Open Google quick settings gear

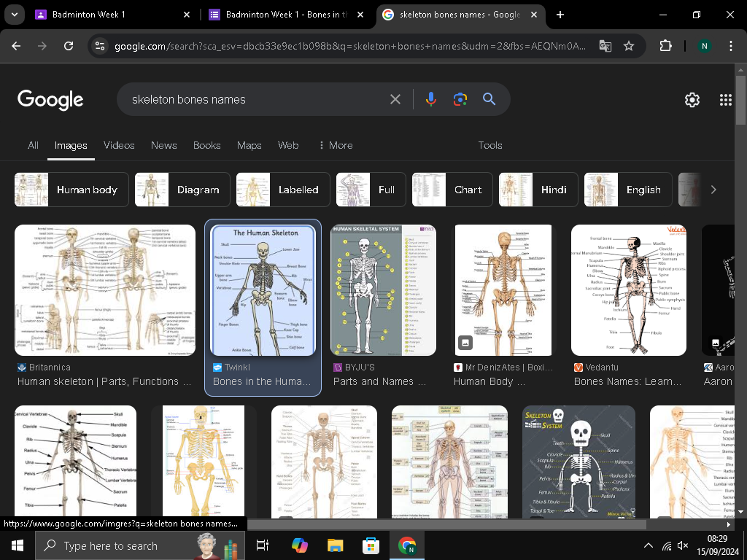point(692,99)
